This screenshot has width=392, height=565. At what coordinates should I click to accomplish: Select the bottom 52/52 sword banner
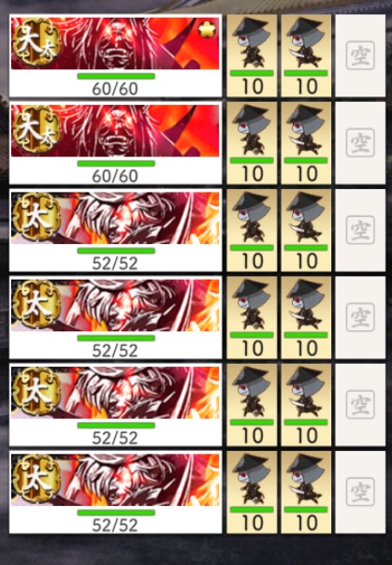[115, 492]
